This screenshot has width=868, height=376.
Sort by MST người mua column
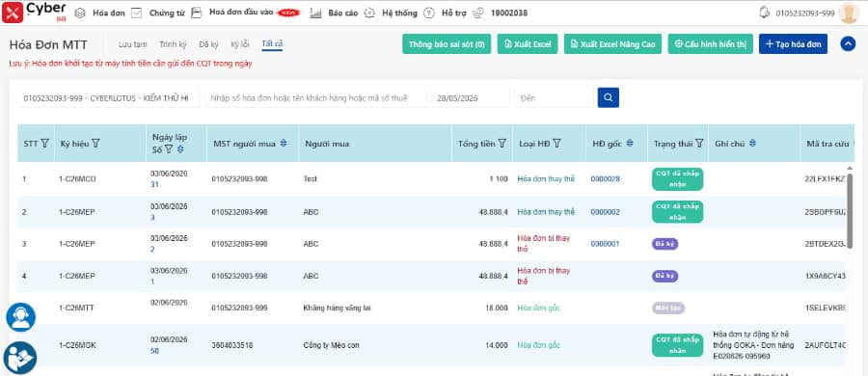click(284, 144)
